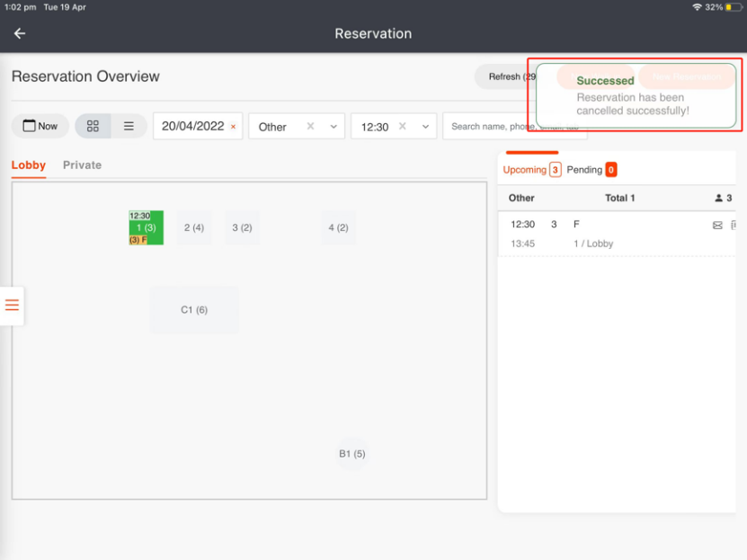Screen dimensions: 747x560
Task: Expand the Other session dropdown
Action: coord(333,127)
